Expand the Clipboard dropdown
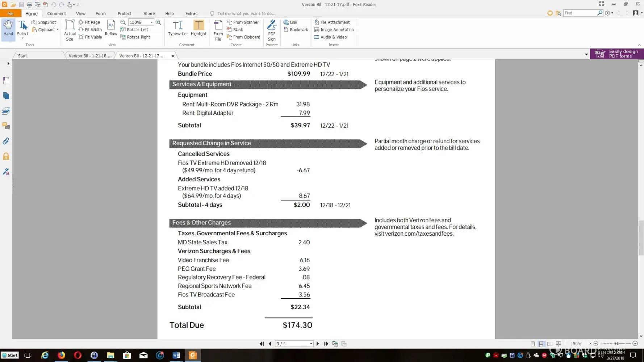Image resolution: width=644 pixels, height=362 pixels. (x=57, y=30)
